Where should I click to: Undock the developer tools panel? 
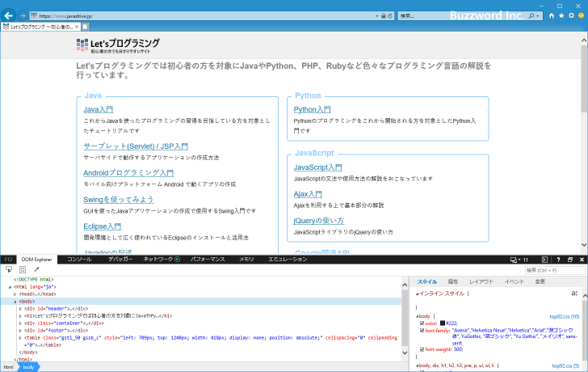pos(570,260)
